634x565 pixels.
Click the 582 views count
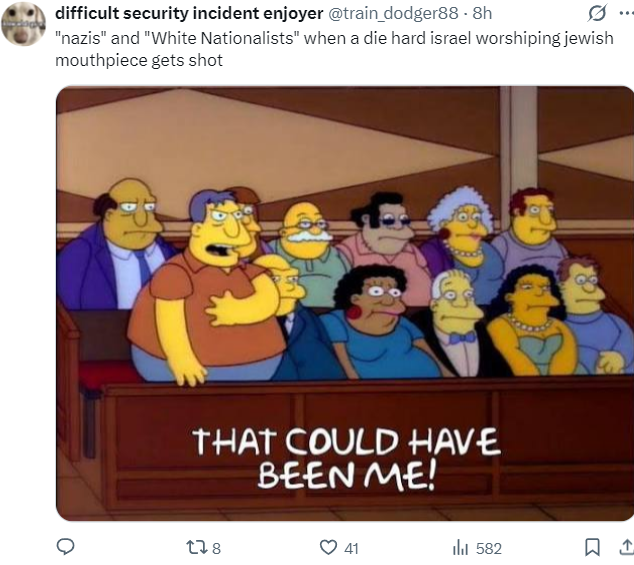[489, 548]
